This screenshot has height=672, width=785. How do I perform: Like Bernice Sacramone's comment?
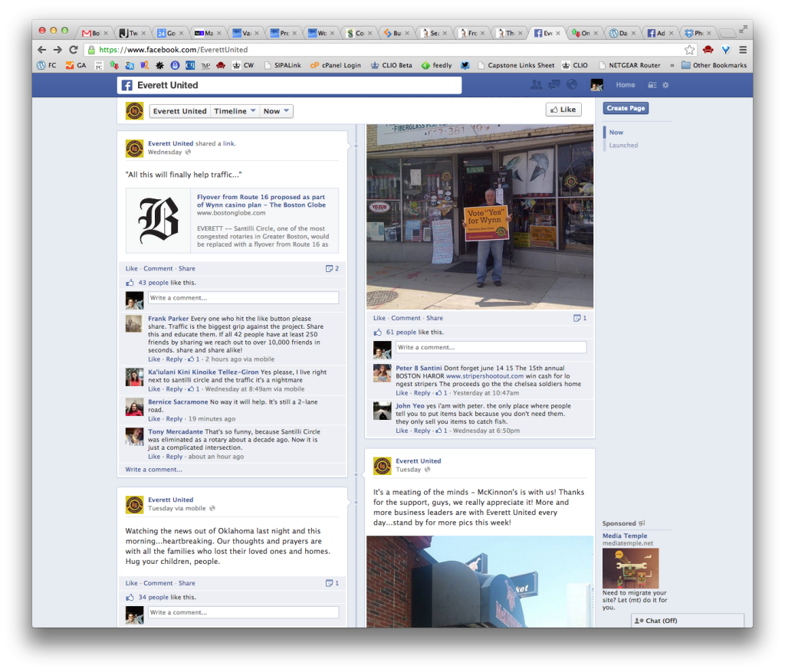point(154,419)
